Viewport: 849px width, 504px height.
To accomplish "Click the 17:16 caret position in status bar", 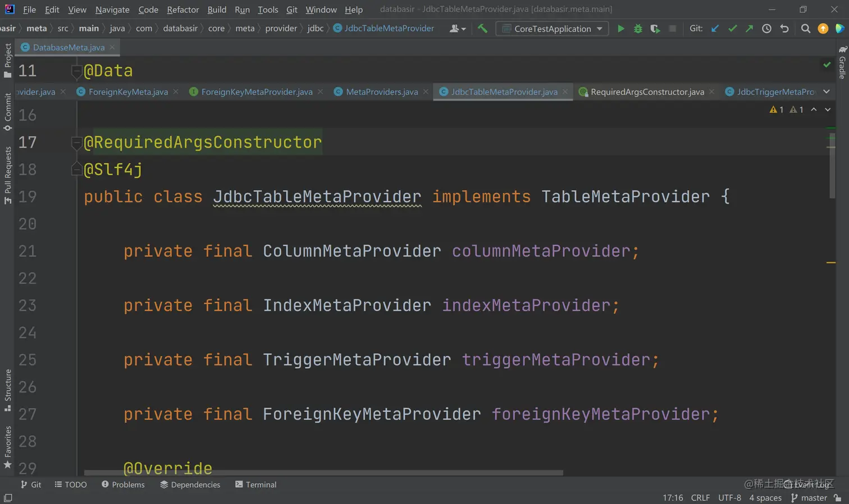I will (x=673, y=498).
